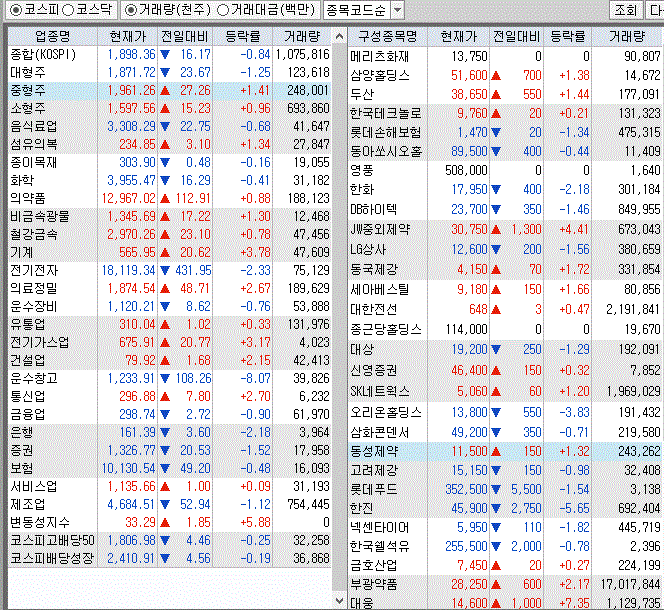Select the 서비스업 sector row
664x610 pixels.
click(x=169, y=487)
